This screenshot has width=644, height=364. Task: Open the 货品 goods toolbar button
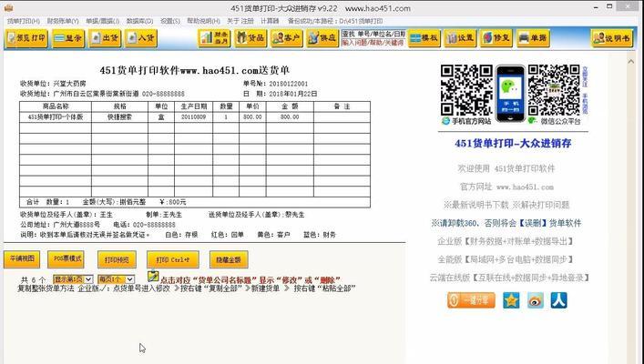pyautogui.click(x=250, y=38)
